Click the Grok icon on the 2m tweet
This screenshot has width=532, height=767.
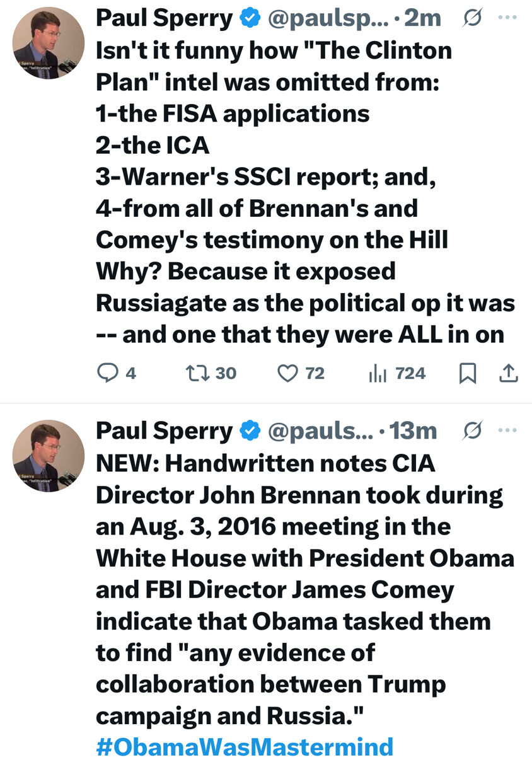470,18
